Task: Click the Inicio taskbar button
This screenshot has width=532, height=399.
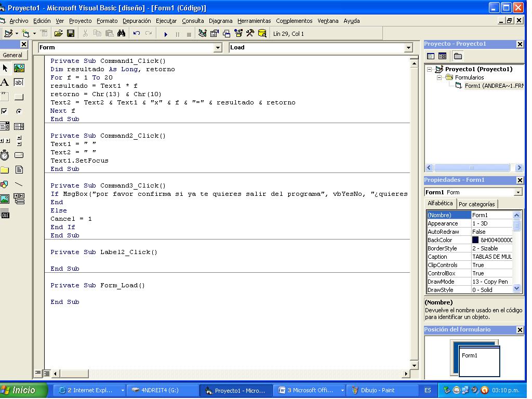Action: [17, 390]
